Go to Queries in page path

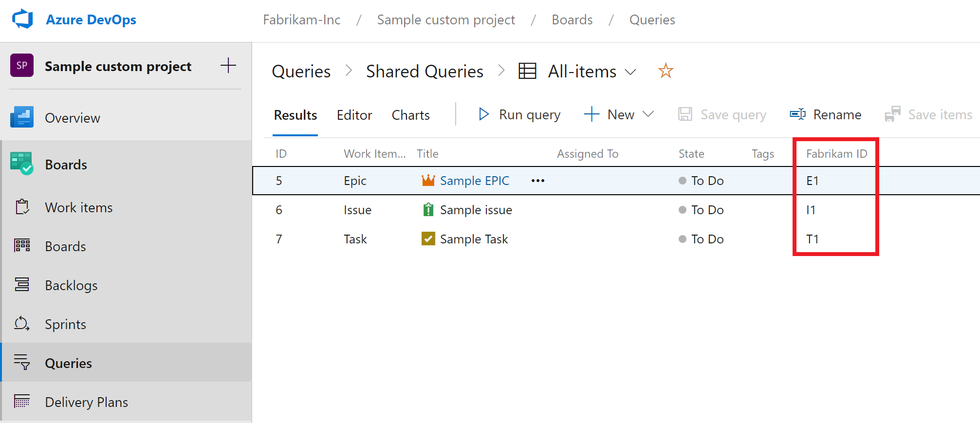[301, 72]
